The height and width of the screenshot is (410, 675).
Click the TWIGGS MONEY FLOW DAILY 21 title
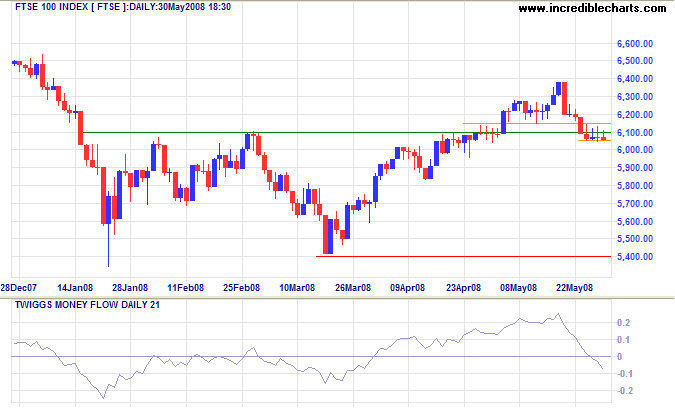[x=87, y=305]
